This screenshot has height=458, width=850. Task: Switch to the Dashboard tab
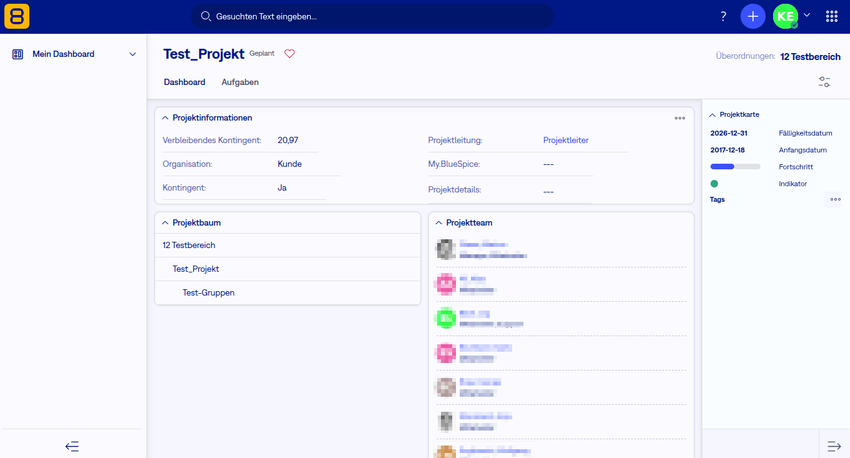(x=184, y=82)
